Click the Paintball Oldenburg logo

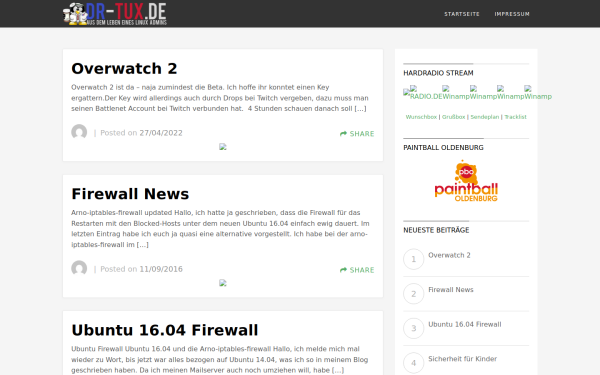[x=466, y=181]
